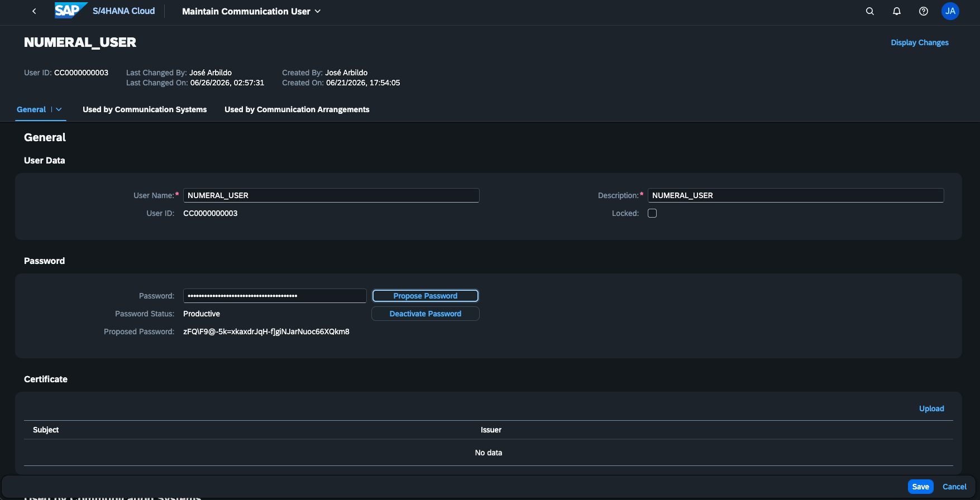This screenshot has height=500, width=980.
Task: Open the help question mark icon
Action: [924, 11]
